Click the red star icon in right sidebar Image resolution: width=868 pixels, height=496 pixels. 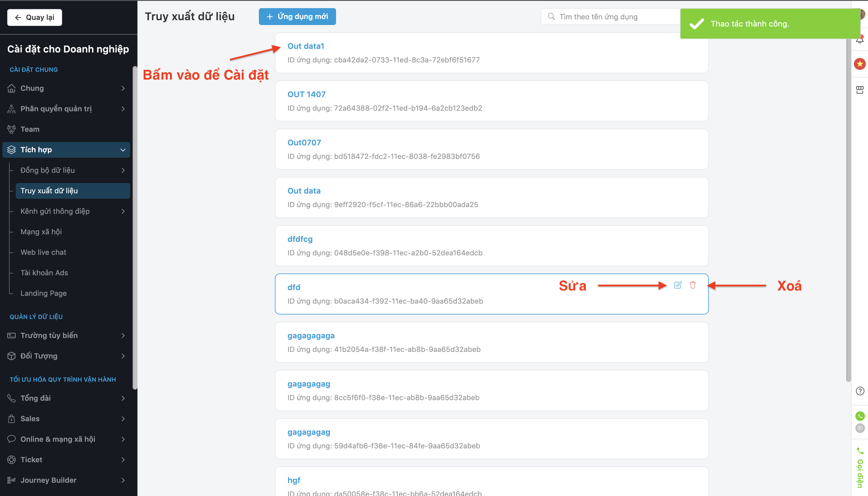pos(860,64)
